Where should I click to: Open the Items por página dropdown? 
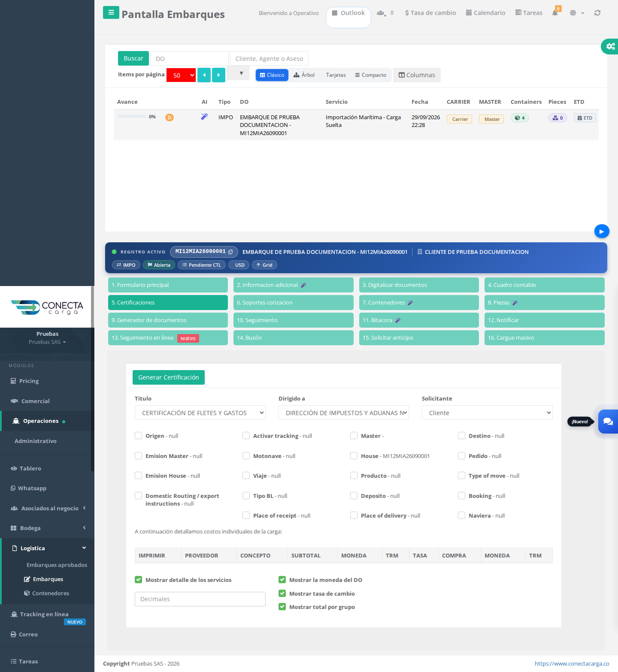tap(181, 75)
